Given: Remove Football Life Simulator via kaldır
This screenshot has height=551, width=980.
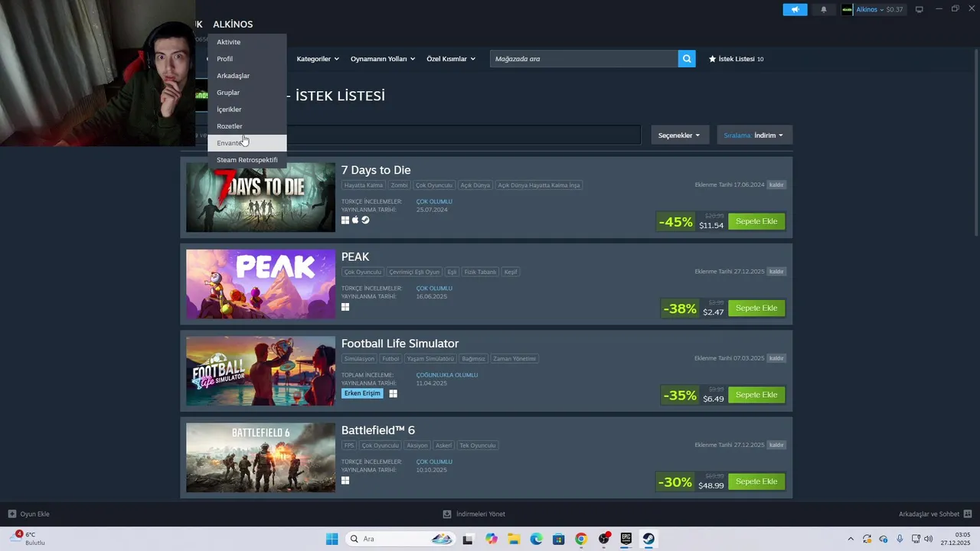Looking at the screenshot, I should point(776,358).
